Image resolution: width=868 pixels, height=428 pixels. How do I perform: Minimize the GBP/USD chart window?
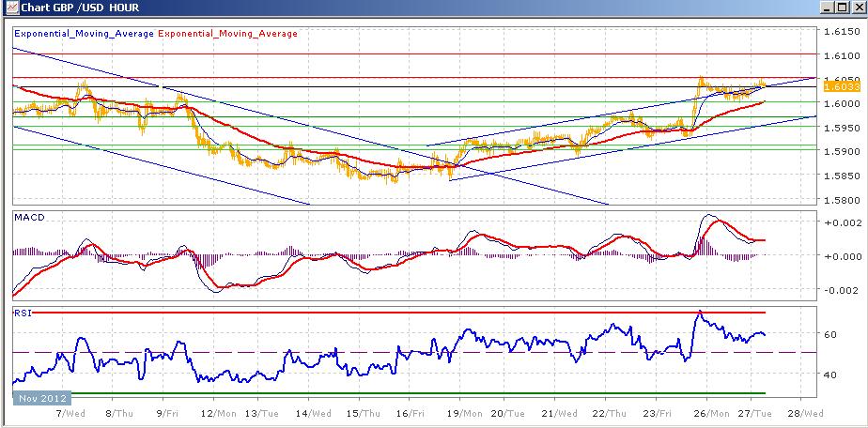pyautogui.click(x=829, y=8)
